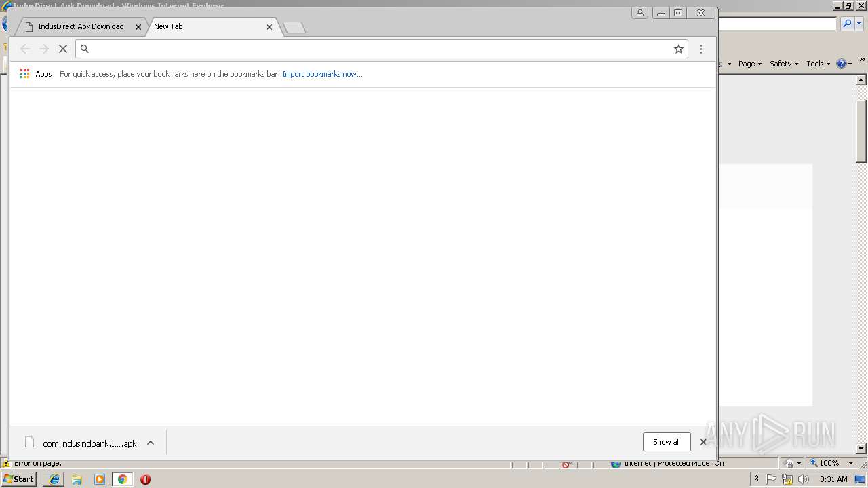Expand the IE Help dropdown arrow
The image size is (868, 488).
[x=850, y=64]
